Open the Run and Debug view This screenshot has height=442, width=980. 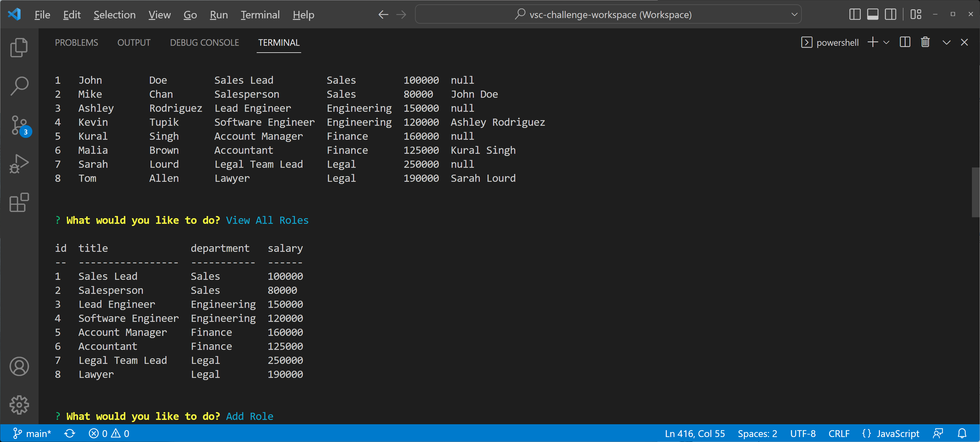[19, 163]
